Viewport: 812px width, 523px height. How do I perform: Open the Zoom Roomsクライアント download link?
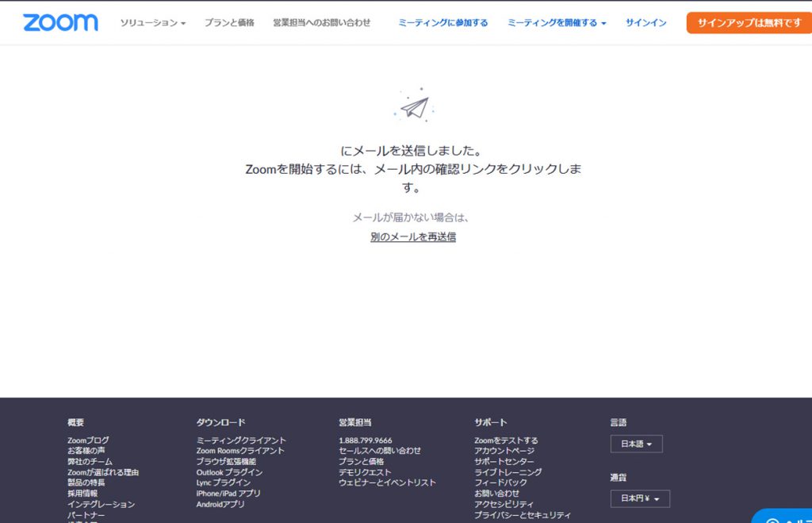(239, 451)
